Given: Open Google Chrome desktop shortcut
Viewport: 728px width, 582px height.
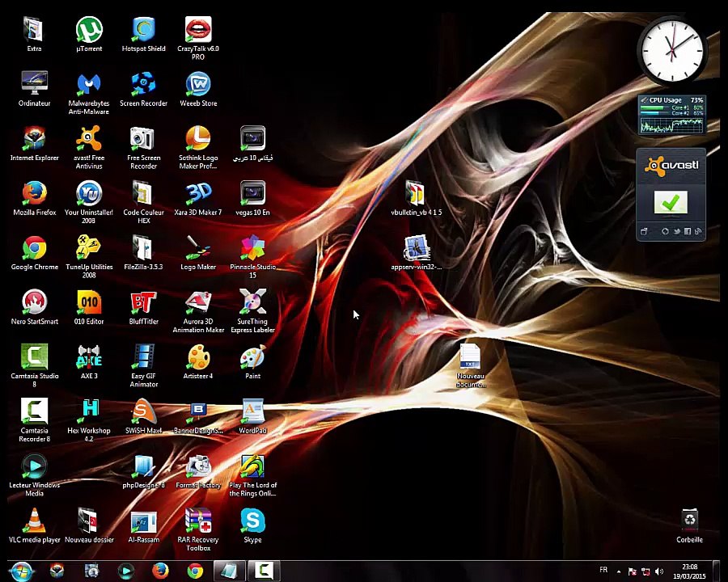Looking at the screenshot, I should pyautogui.click(x=34, y=252).
